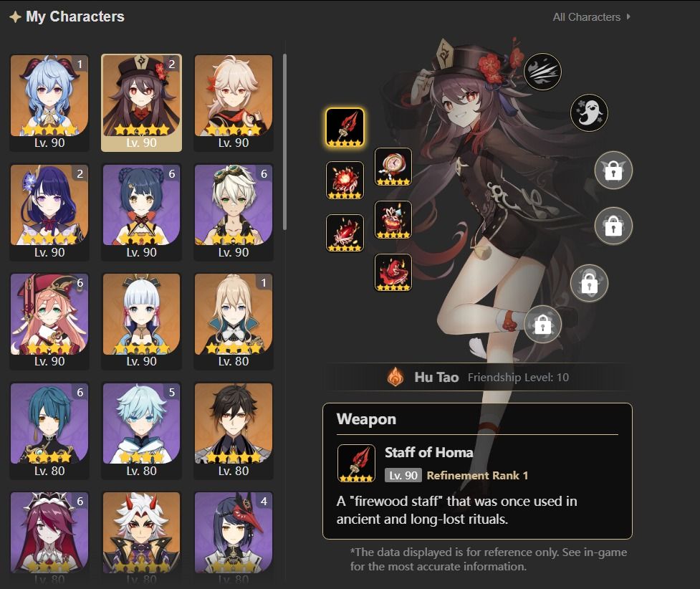Click the character list scrollbar
This screenshot has height=589, width=700.
[284, 142]
